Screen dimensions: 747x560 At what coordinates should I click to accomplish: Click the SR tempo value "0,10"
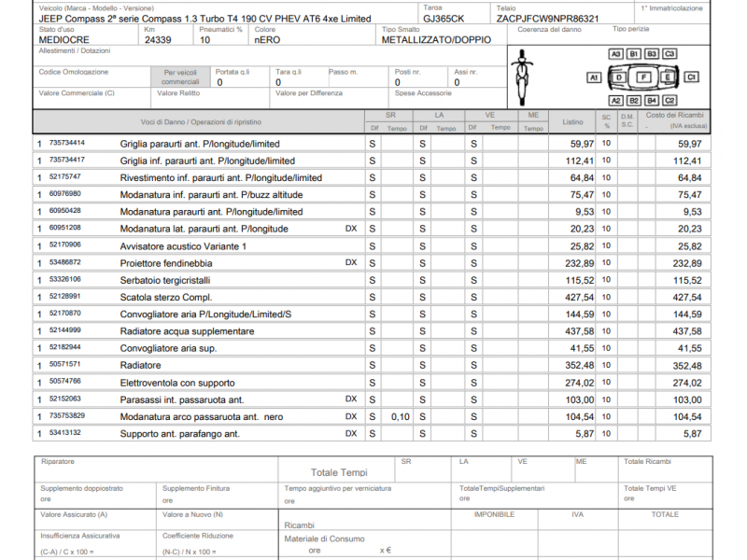tap(401, 416)
